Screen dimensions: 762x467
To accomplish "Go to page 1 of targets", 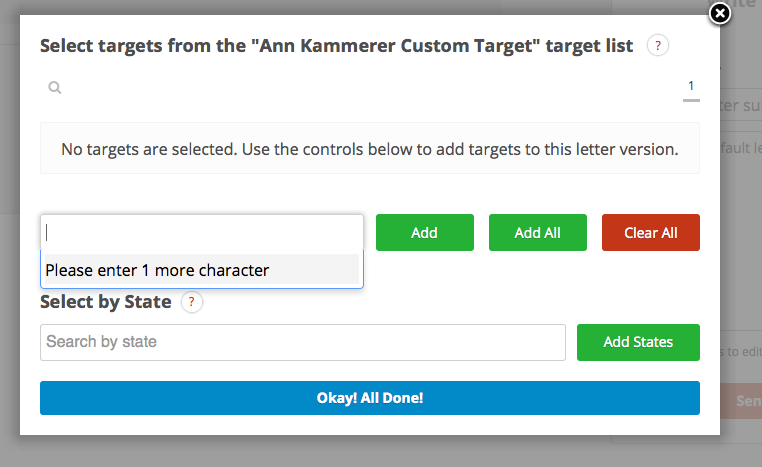I will point(691,88).
